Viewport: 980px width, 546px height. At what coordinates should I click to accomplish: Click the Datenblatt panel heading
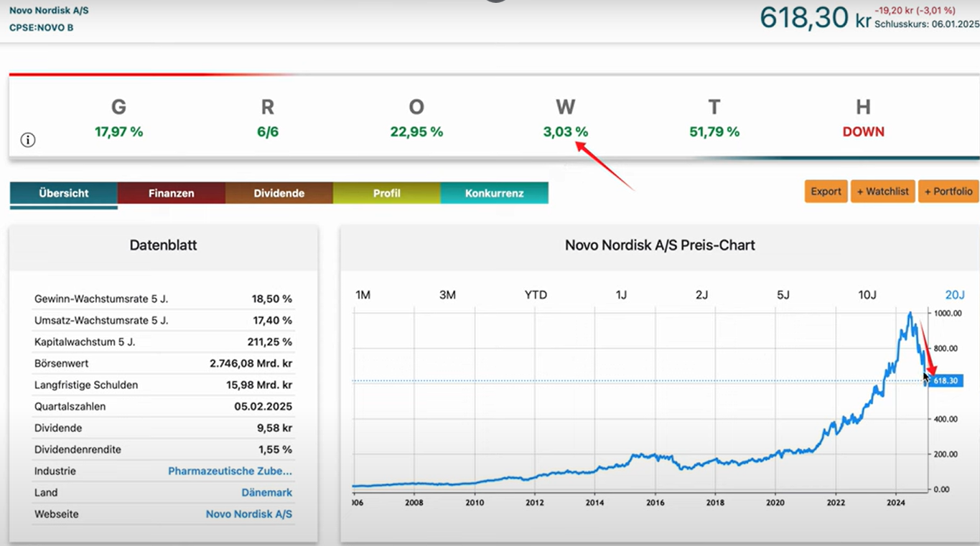point(163,245)
